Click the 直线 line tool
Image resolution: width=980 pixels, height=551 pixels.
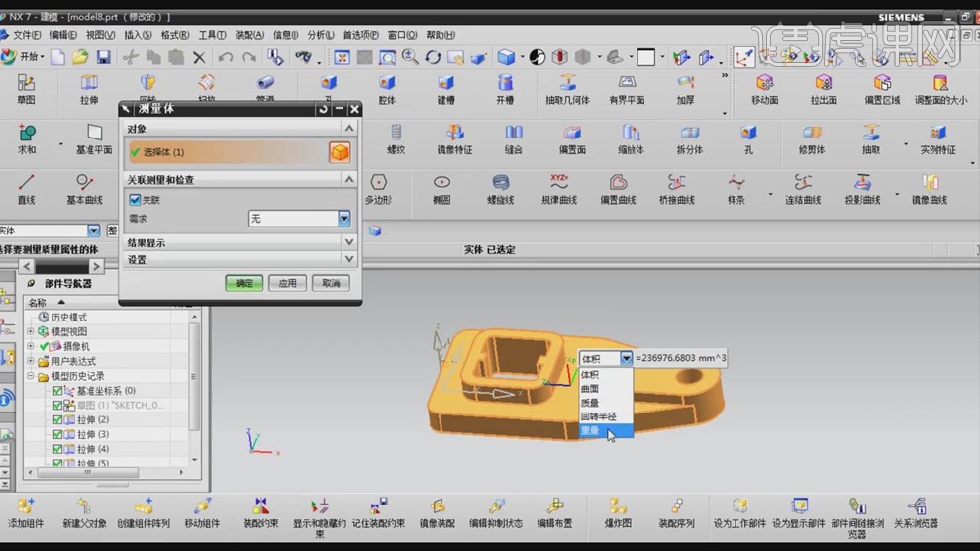click(x=27, y=189)
